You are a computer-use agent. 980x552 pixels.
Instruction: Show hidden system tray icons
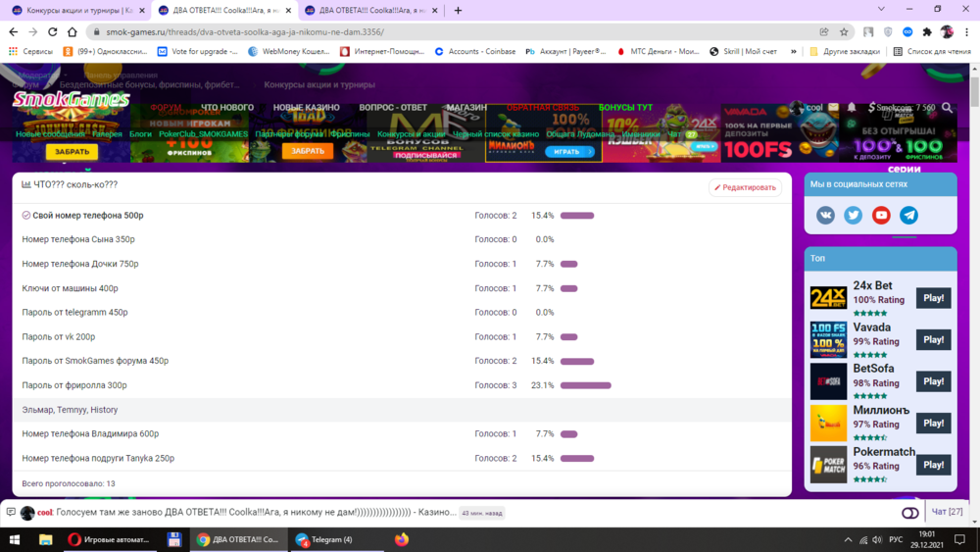click(848, 539)
